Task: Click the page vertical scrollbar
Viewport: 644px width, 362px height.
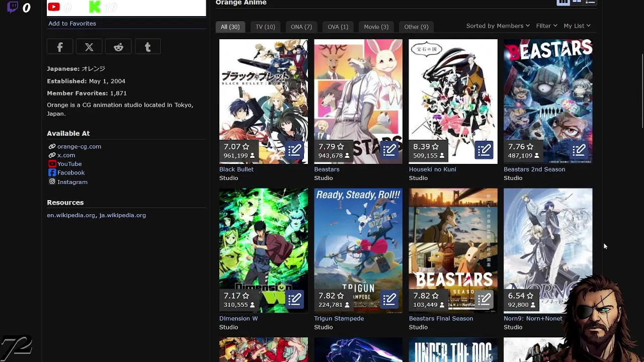Action: 642,90
